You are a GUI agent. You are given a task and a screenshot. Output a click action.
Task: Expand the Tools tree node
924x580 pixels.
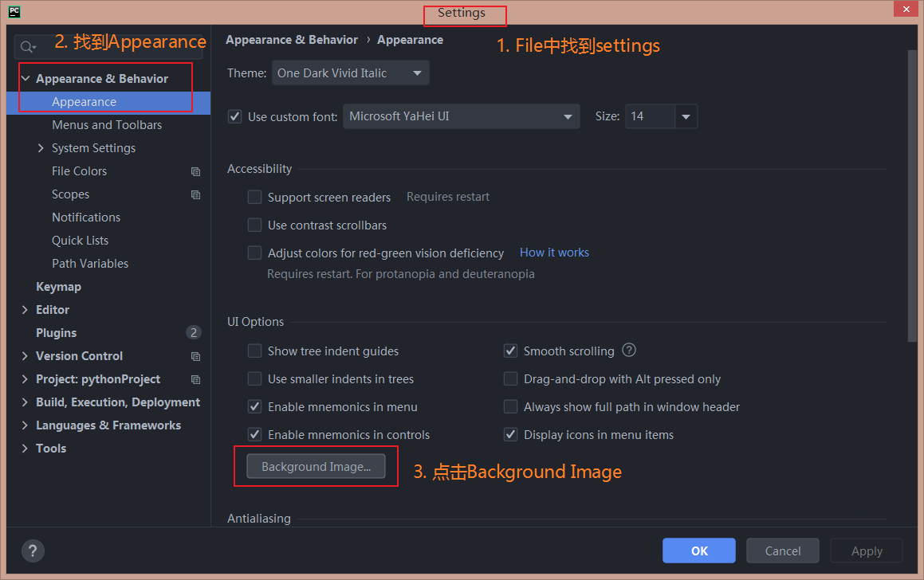click(25, 448)
